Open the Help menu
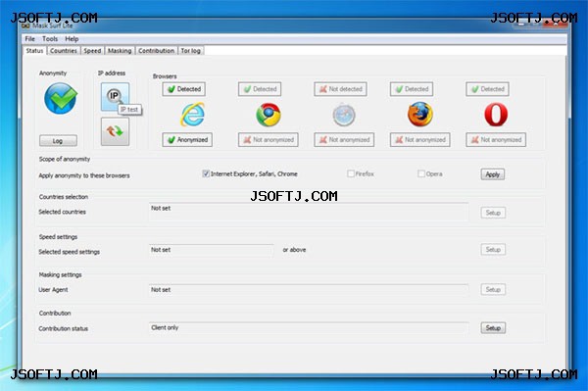Image resolution: width=588 pixels, height=391 pixels. click(x=72, y=39)
